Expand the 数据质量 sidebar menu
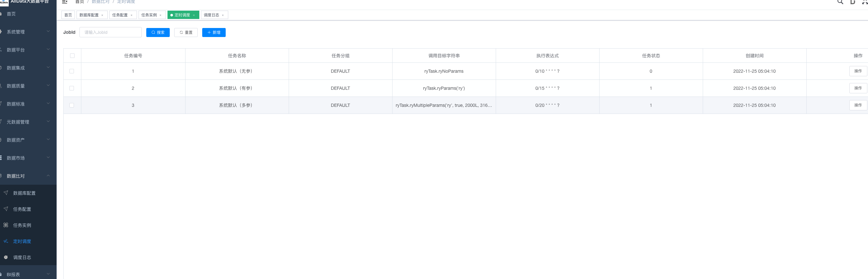Image resolution: width=868 pixels, height=279 pixels. tap(28, 86)
